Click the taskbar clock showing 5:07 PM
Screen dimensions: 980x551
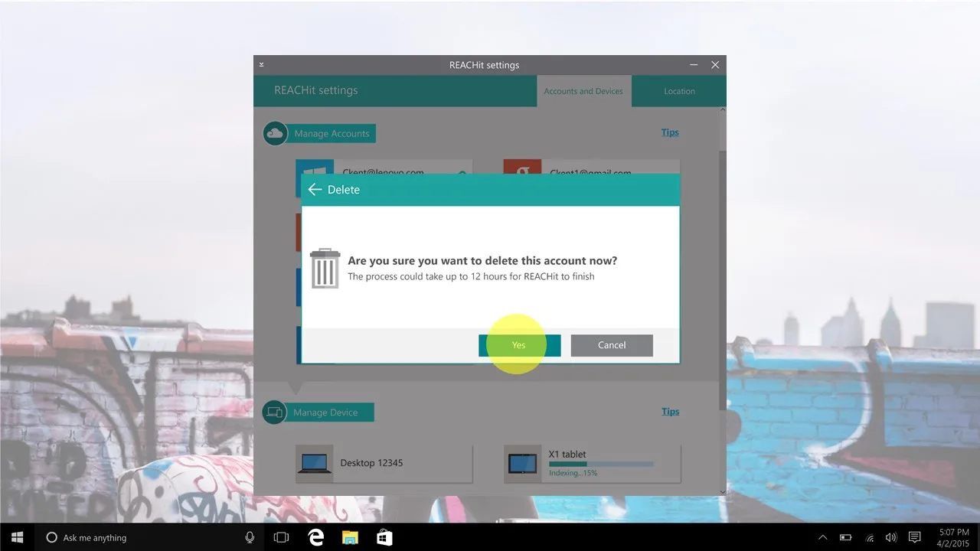coord(953,537)
